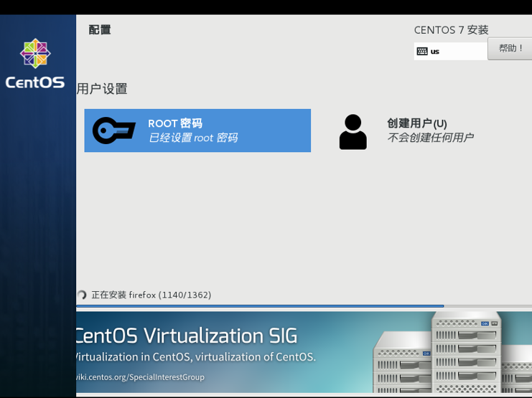
Task: Click the keyboard icon beside us
Action: click(x=422, y=51)
